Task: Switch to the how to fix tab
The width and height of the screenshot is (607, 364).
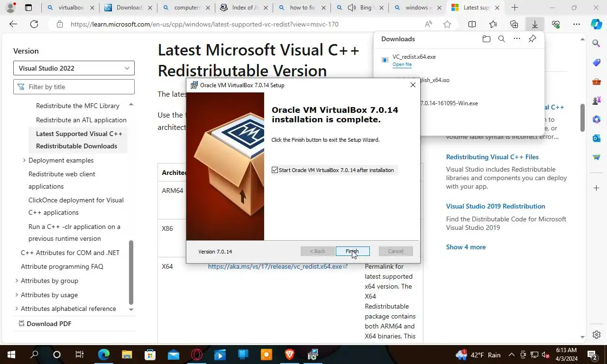Action: tap(302, 8)
